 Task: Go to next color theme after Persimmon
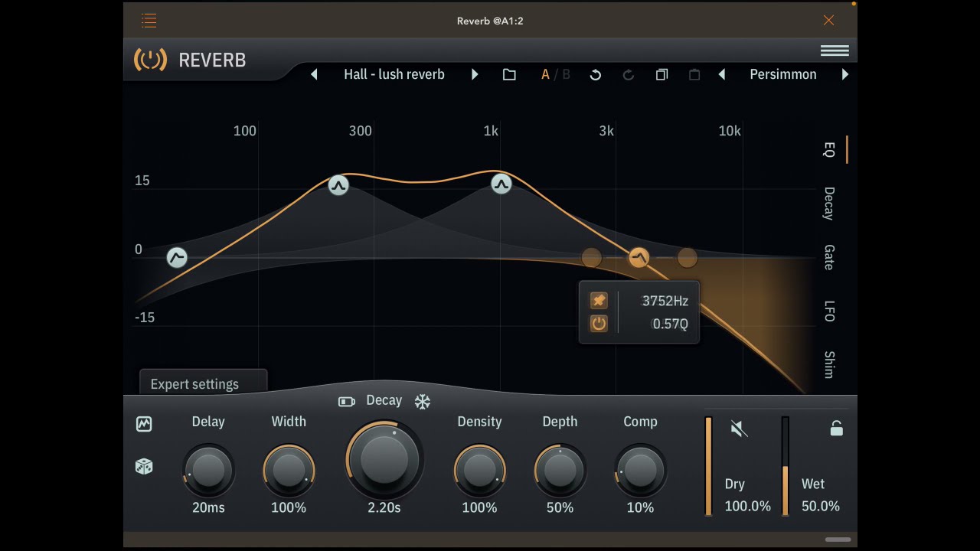pyautogui.click(x=845, y=74)
